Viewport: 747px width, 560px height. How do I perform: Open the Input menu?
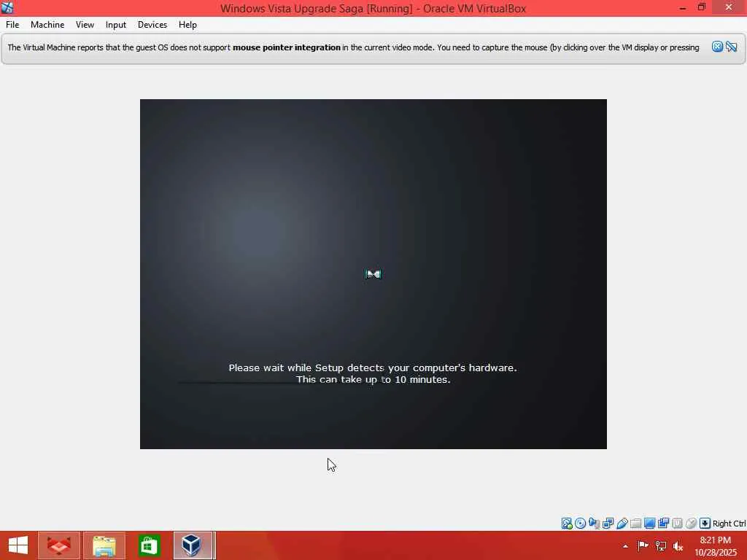116,25
